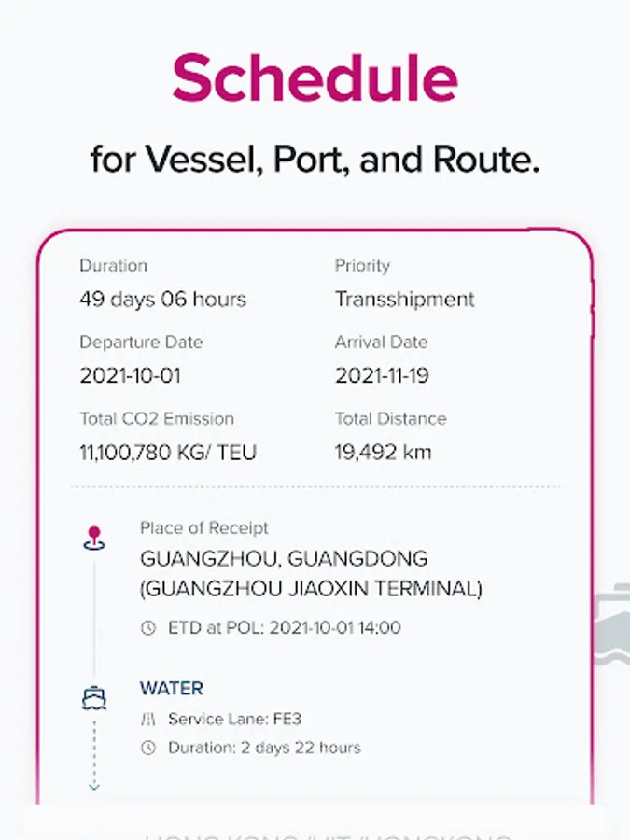Image resolution: width=630 pixels, height=840 pixels.
Task: Click the road icon beside Service Lane FE3
Action: (147, 720)
